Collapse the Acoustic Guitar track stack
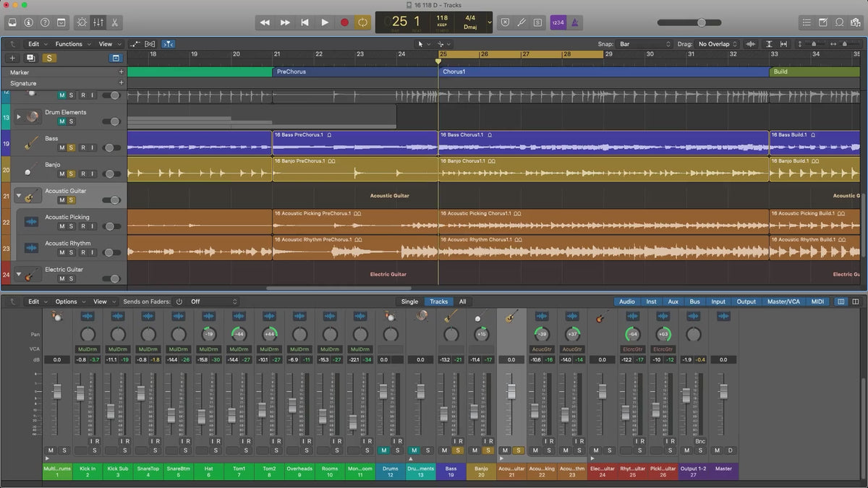868x488 pixels. tap(18, 195)
